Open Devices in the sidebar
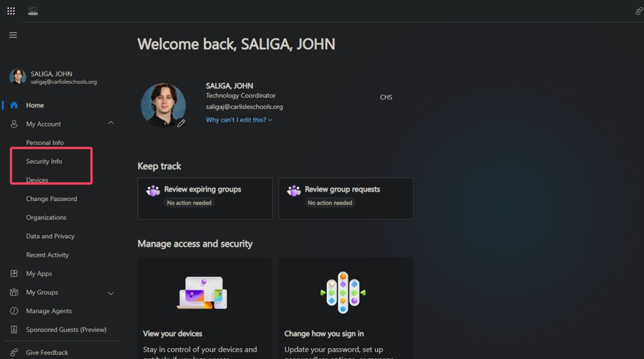Image resolution: width=644 pixels, height=359 pixels. [x=37, y=180]
